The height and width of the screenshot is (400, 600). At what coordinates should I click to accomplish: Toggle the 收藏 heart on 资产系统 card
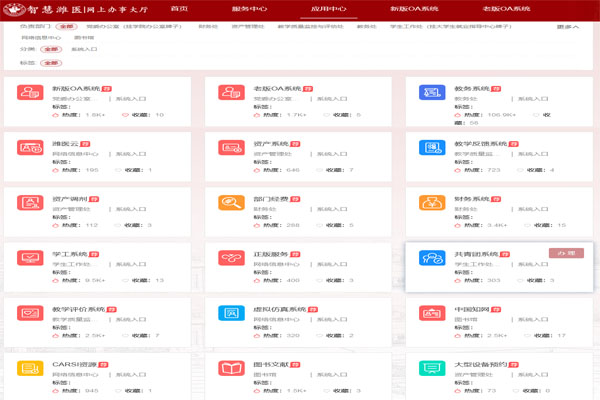(x=326, y=170)
